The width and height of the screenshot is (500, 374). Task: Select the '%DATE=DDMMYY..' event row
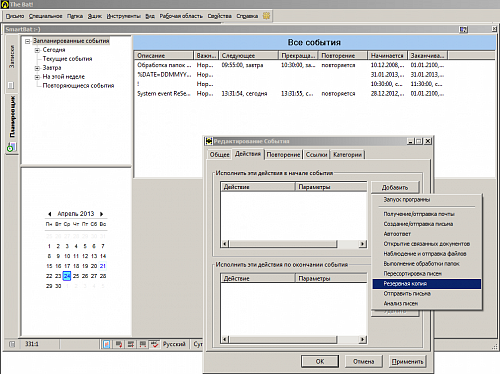coord(314,75)
